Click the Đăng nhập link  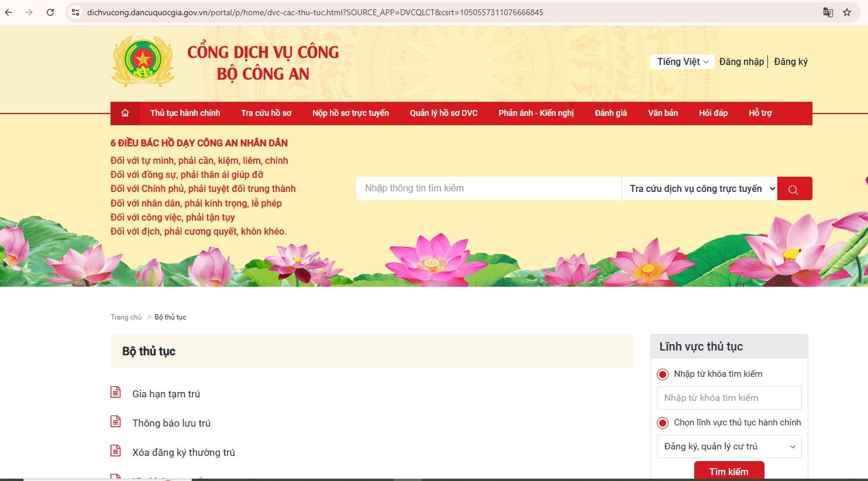coord(741,61)
